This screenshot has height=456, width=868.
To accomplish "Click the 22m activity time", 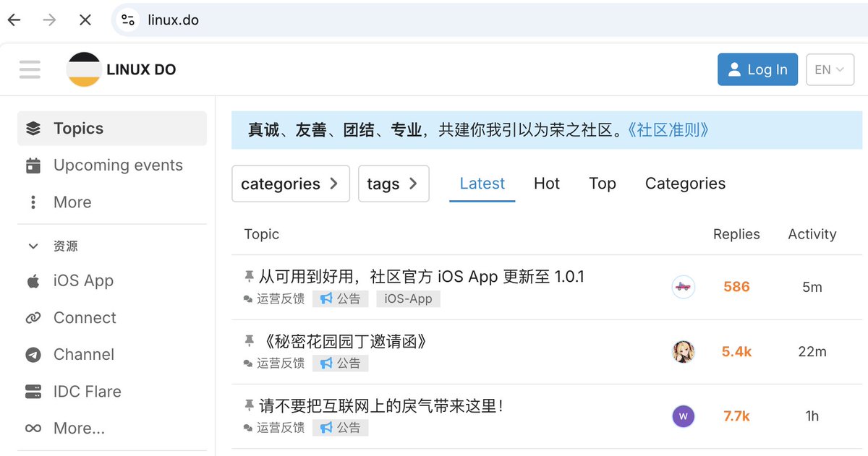I will (x=812, y=352).
